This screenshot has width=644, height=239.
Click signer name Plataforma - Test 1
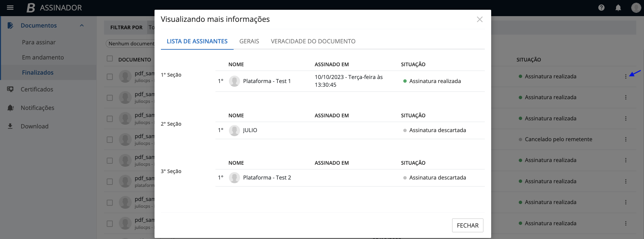click(267, 81)
